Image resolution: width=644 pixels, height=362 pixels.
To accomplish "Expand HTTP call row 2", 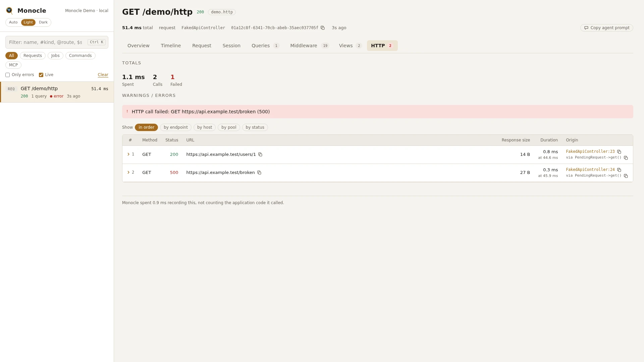I will coord(128,172).
